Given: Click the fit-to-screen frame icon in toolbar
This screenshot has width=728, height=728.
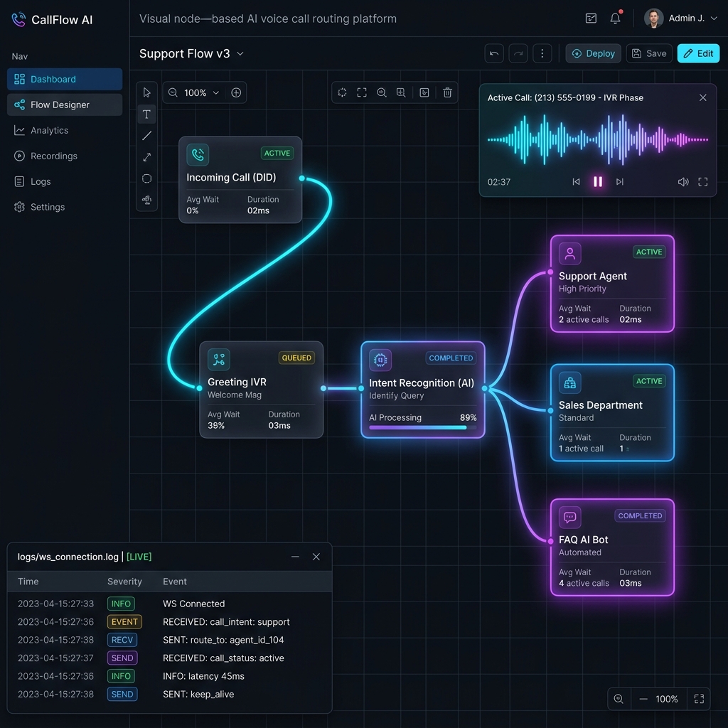Looking at the screenshot, I should pyautogui.click(x=362, y=92).
